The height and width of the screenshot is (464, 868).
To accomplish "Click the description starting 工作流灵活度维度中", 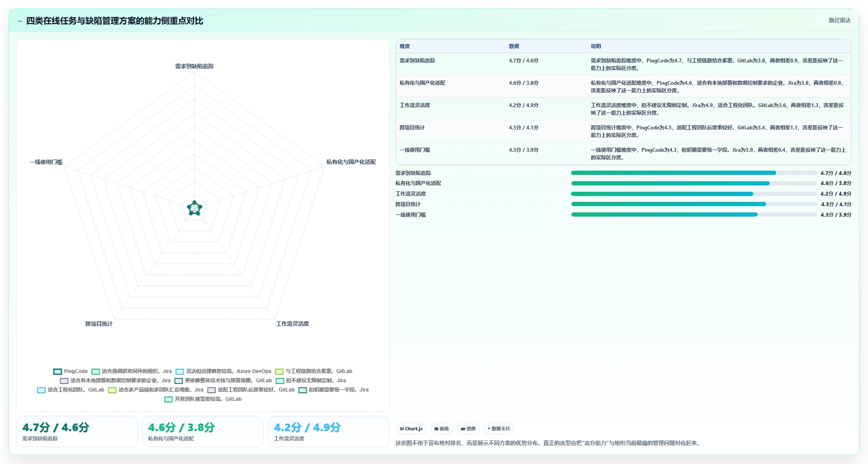I will click(x=717, y=109).
